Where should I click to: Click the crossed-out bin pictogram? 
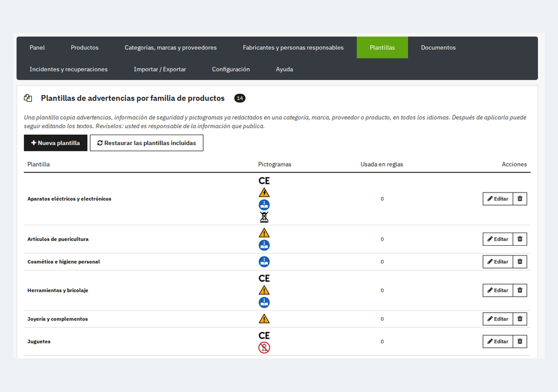(264, 217)
